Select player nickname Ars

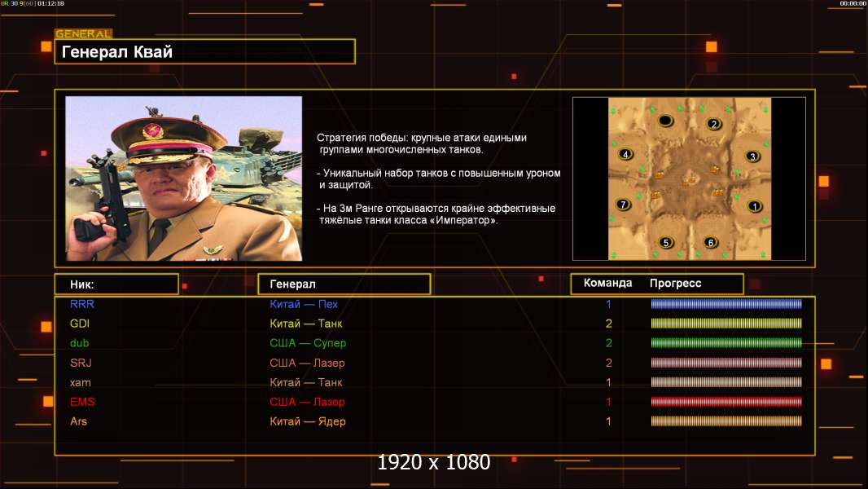coord(79,421)
